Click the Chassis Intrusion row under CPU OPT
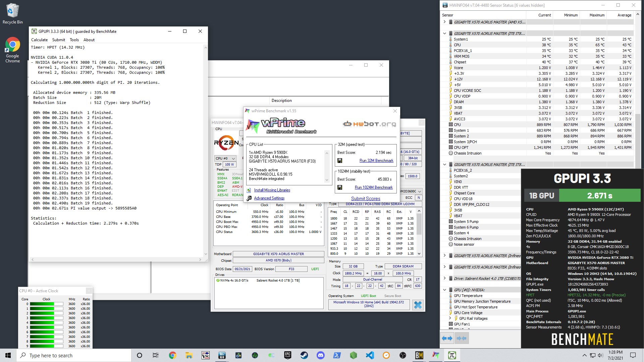Image resolution: width=644 pixels, height=362 pixels. (467, 153)
